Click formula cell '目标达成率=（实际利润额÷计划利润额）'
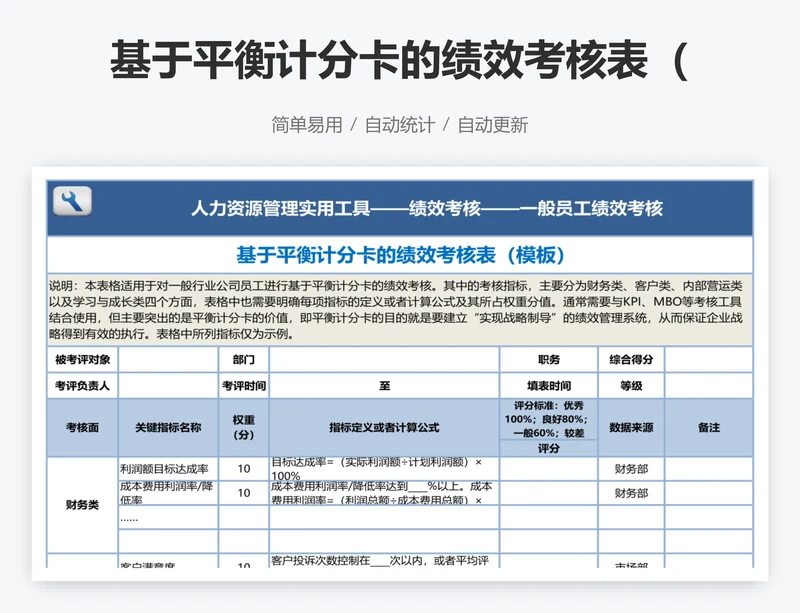The image size is (800, 613). point(384,469)
